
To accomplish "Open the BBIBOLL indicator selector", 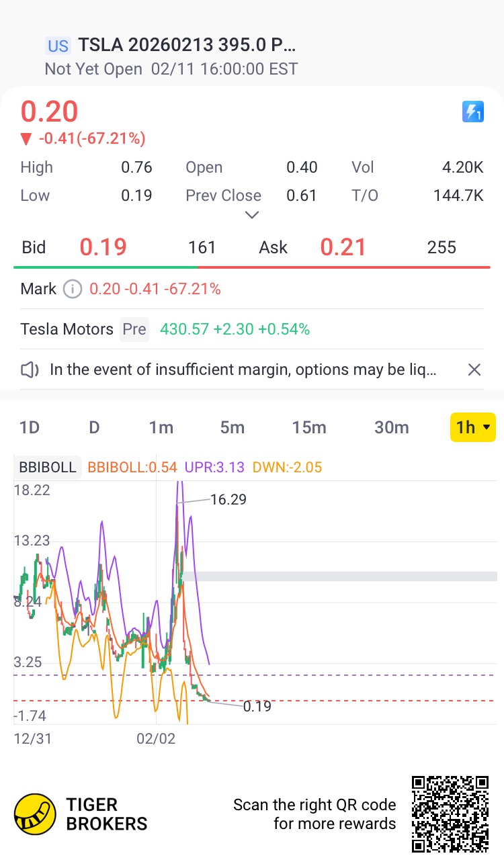I will [48, 468].
